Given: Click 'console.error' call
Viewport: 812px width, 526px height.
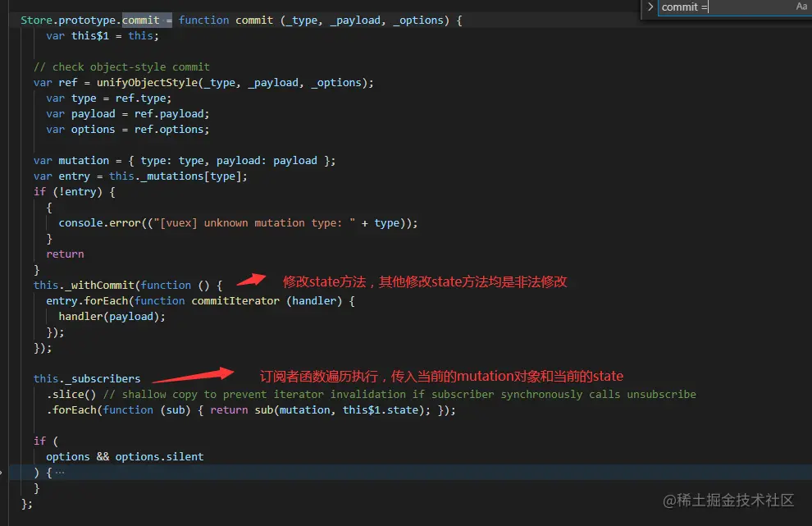Looking at the screenshot, I should [99, 223].
